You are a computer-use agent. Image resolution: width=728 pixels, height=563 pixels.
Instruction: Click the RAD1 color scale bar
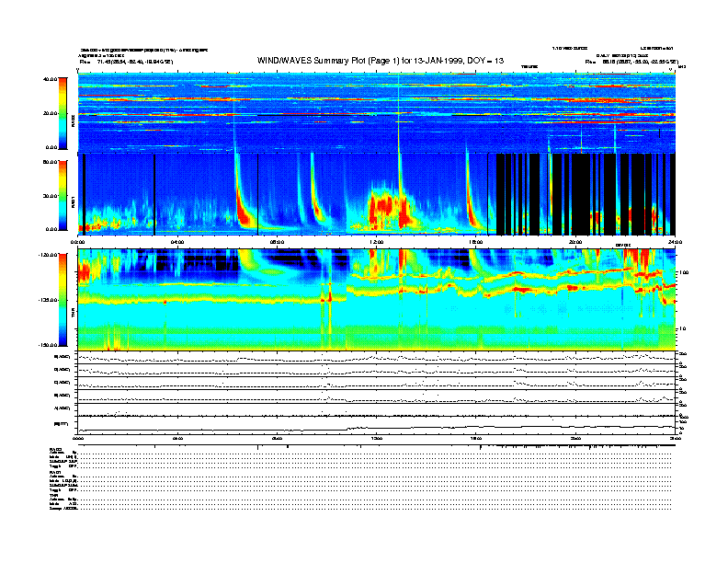tap(63, 196)
